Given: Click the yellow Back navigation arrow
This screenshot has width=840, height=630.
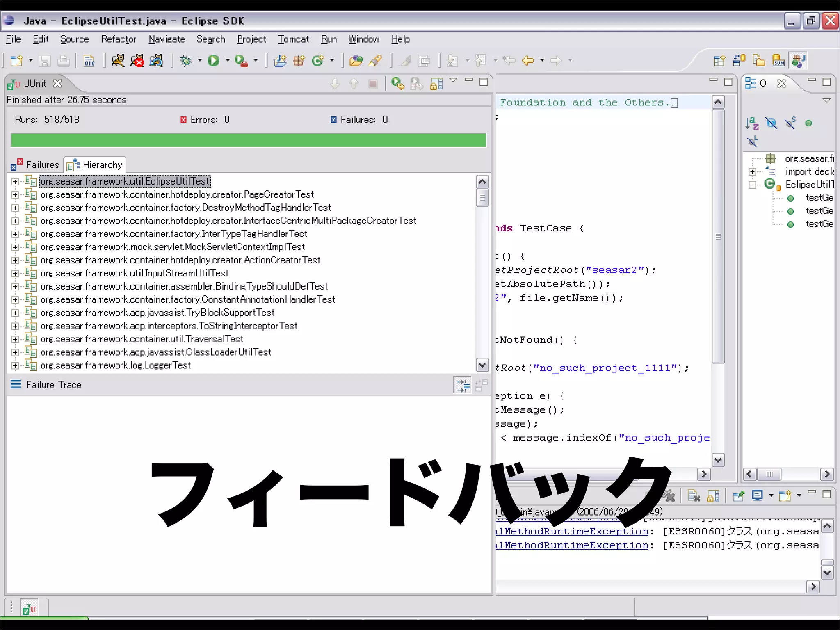Looking at the screenshot, I should point(528,61).
